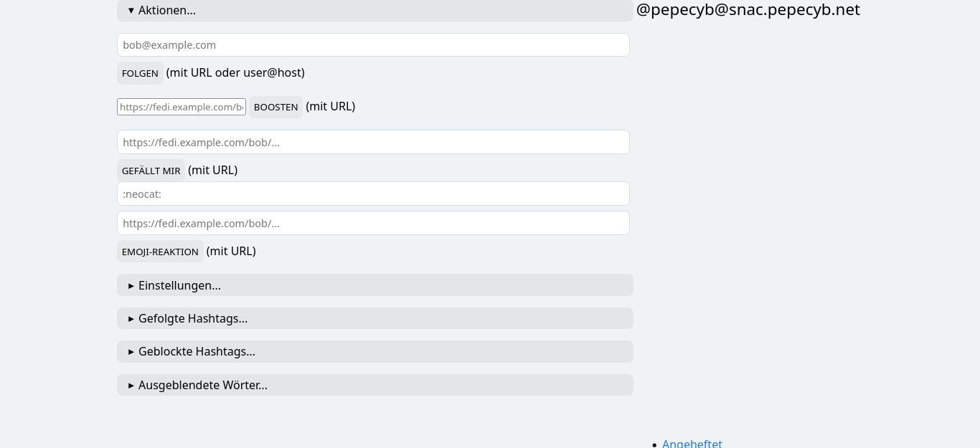Screen dimensions: 980x448
Task: Click the triangle arrow beside Ausgeblendete Wörter
Action: pos(131,385)
